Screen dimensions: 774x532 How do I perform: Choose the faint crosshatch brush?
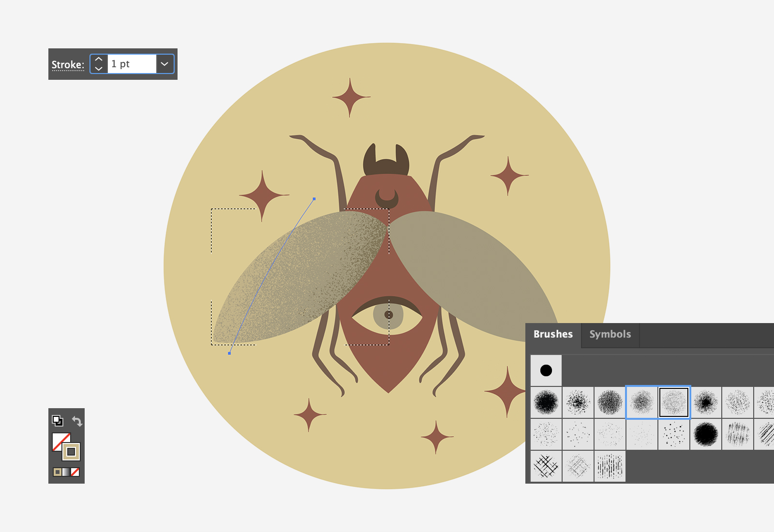pos(578,466)
